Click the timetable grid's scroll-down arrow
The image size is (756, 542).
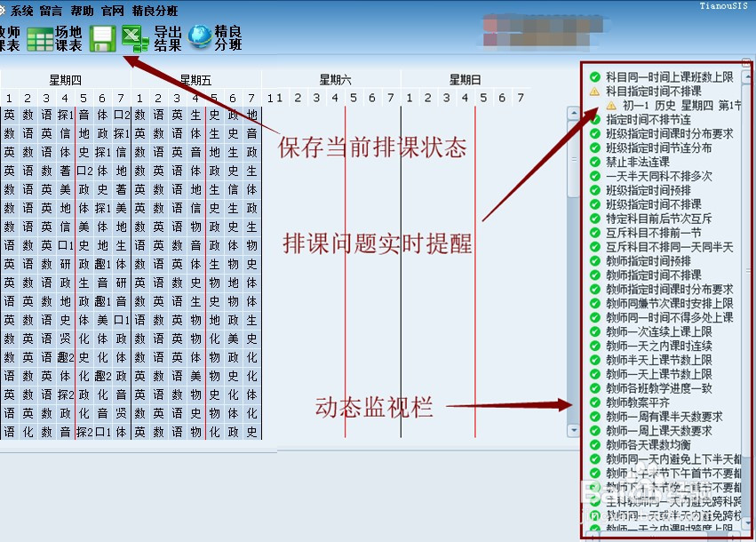coord(573,431)
